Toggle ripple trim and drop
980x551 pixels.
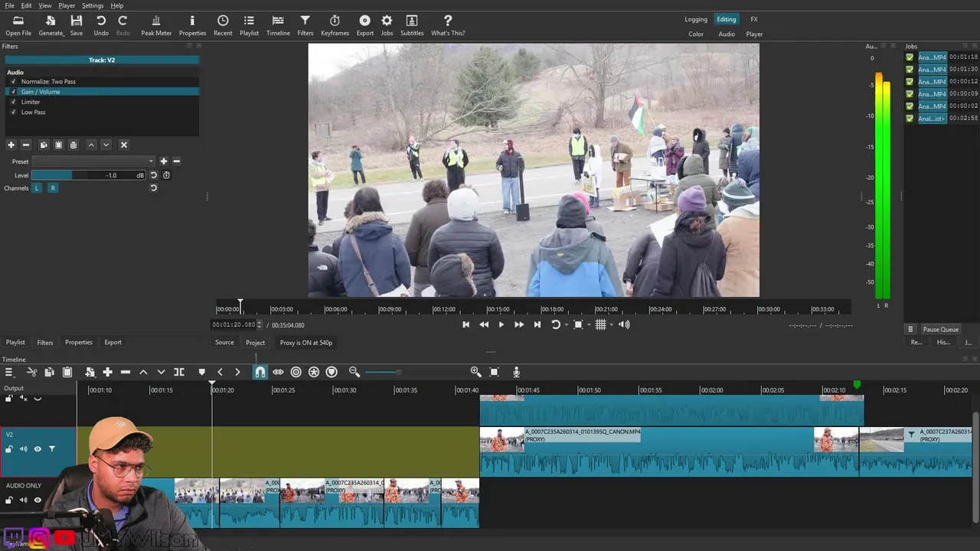[296, 372]
